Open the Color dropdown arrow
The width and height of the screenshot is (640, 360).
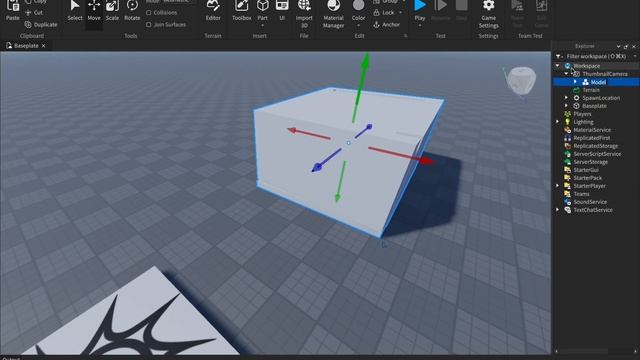point(358,26)
